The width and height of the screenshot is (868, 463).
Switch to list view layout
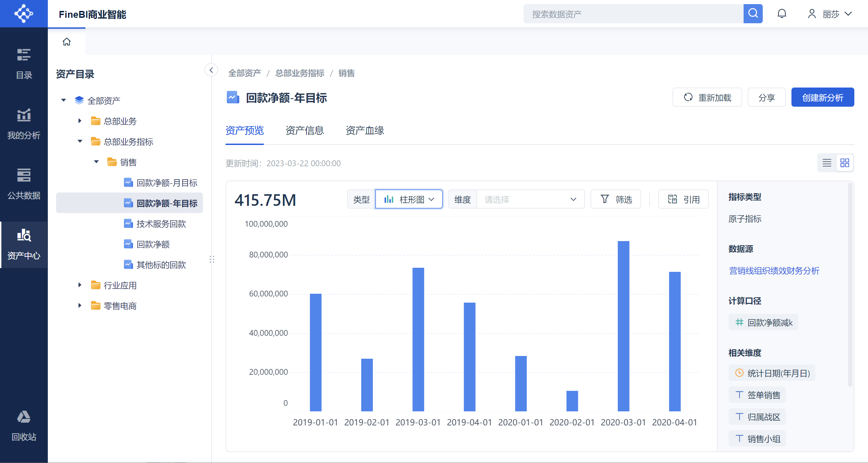tap(827, 163)
